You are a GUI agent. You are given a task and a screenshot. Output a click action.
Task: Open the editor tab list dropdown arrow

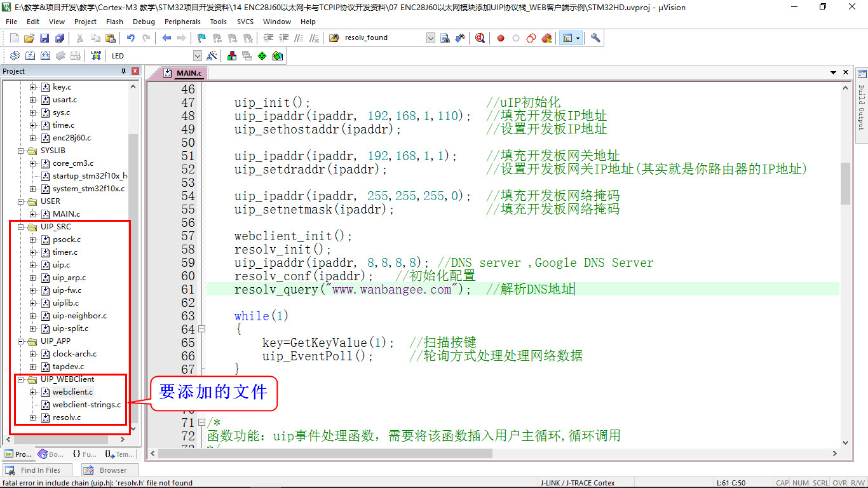[x=834, y=73]
